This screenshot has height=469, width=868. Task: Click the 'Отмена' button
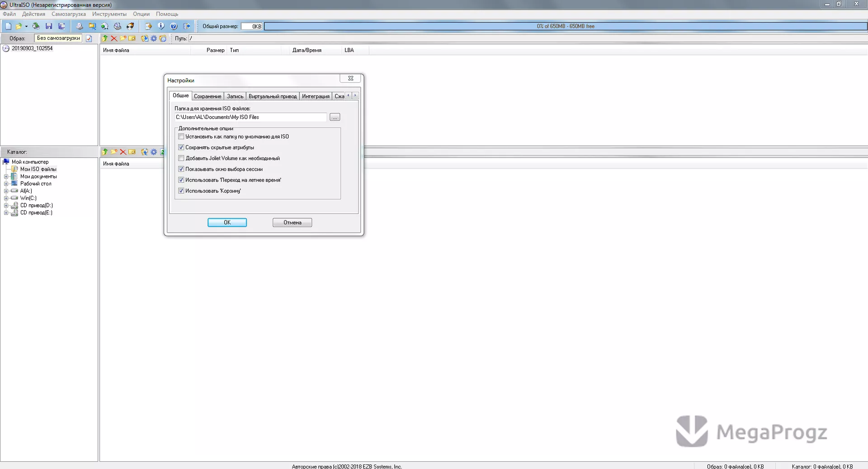pyautogui.click(x=292, y=222)
